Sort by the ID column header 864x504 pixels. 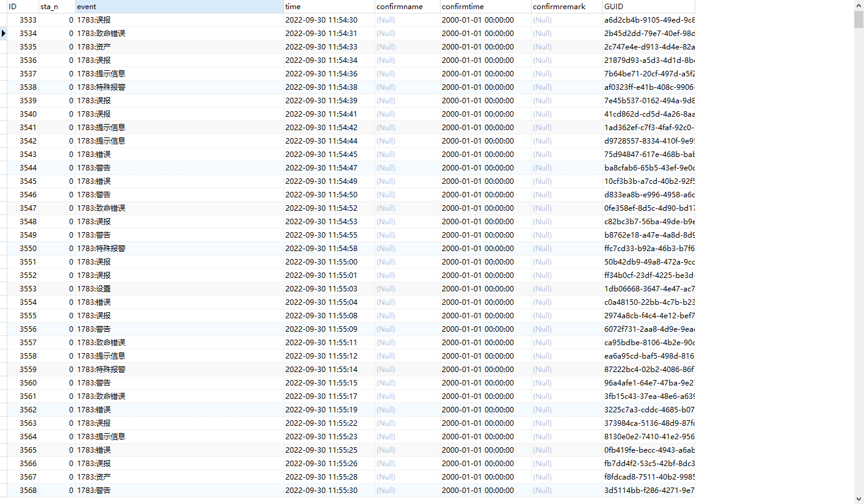coord(22,6)
